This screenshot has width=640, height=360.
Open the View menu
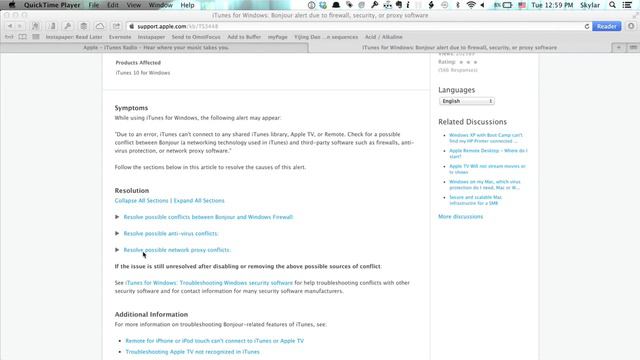(x=133, y=5)
